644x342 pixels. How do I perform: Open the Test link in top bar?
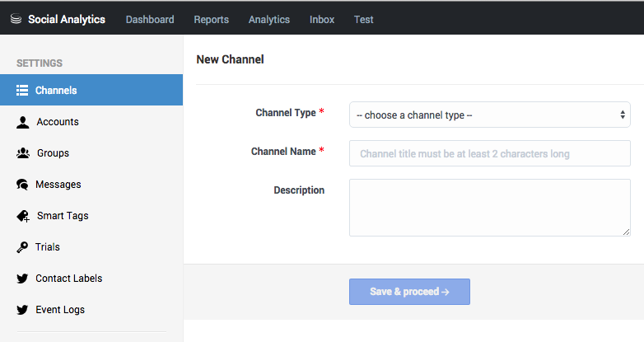363,19
